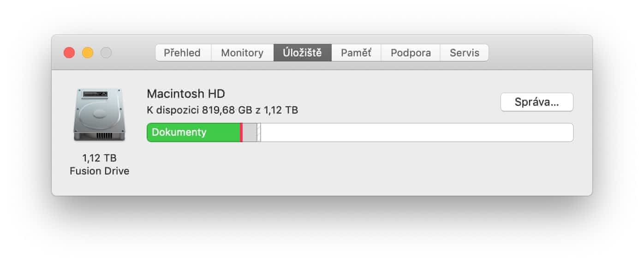Close the window with the red button
The height and width of the screenshot is (264, 644).
[x=69, y=53]
